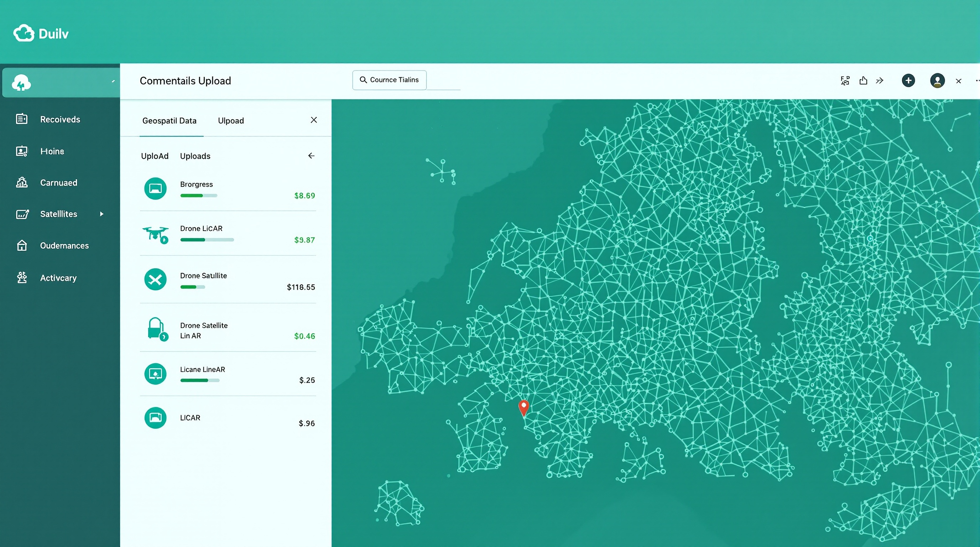Select the Geospatil Data tab

(x=169, y=121)
